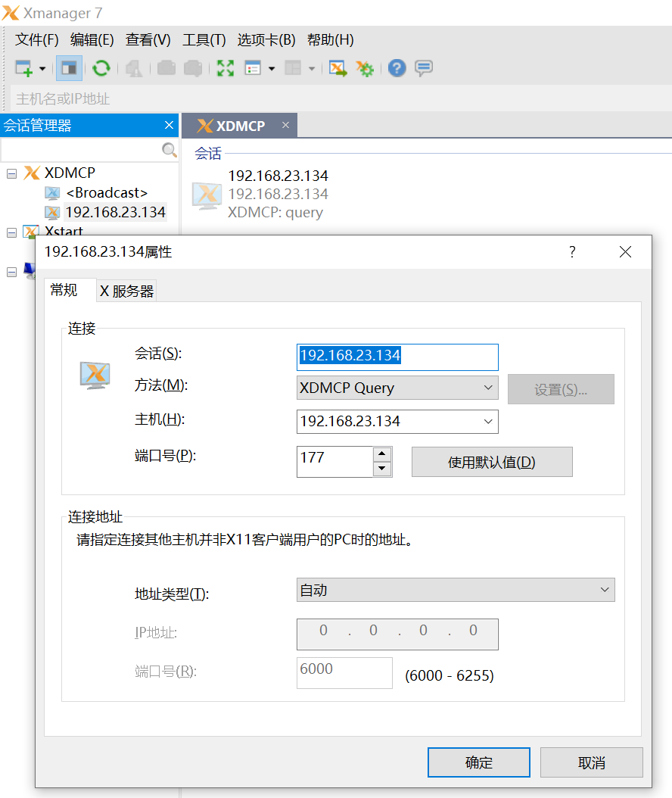The height and width of the screenshot is (798, 672).
Task: Open Help with blue question icon
Action: coord(397,68)
